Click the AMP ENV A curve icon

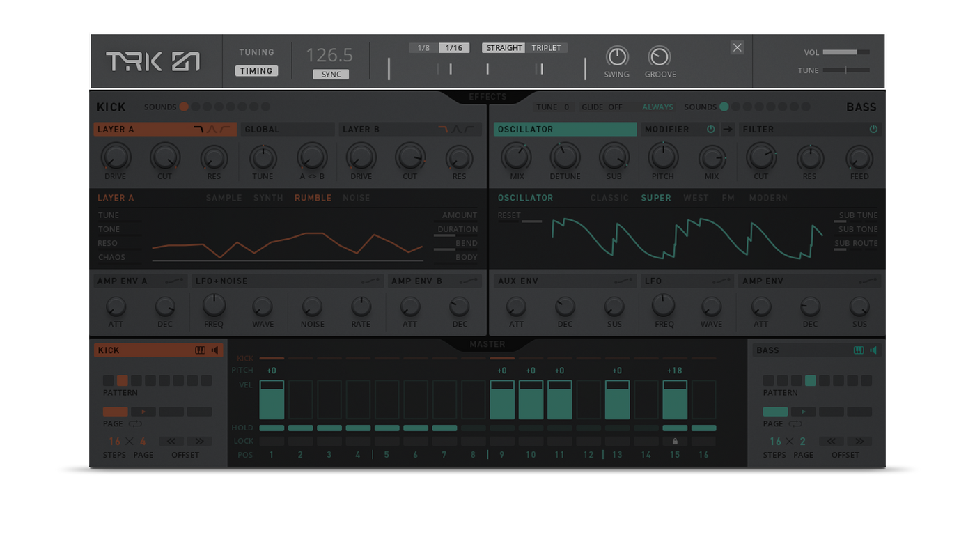175,281
